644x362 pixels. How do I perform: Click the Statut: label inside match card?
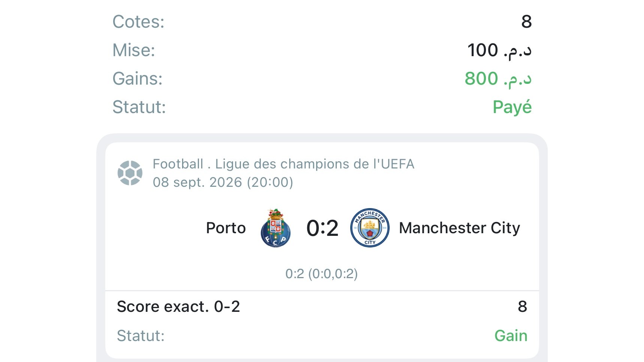(140, 336)
